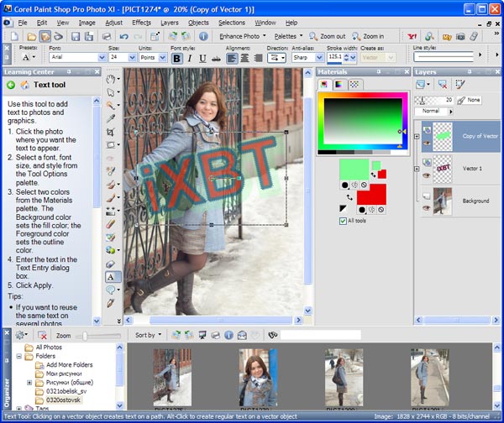Toggle visibility of the Vector 1 layer
The height and width of the screenshot is (423, 504).
[427, 174]
